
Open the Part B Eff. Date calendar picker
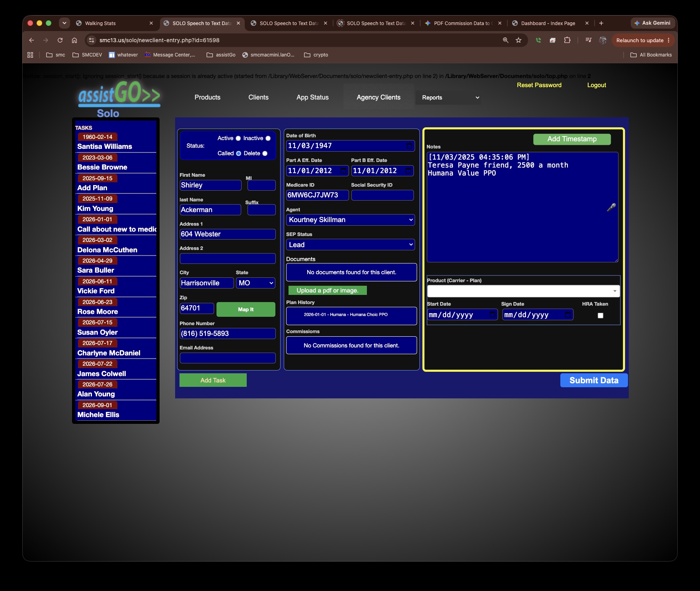pyautogui.click(x=409, y=171)
